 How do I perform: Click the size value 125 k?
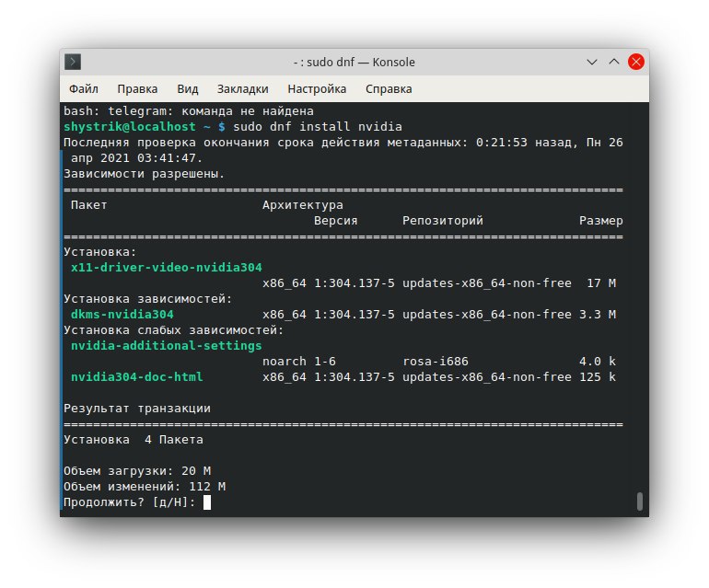pyautogui.click(x=598, y=377)
